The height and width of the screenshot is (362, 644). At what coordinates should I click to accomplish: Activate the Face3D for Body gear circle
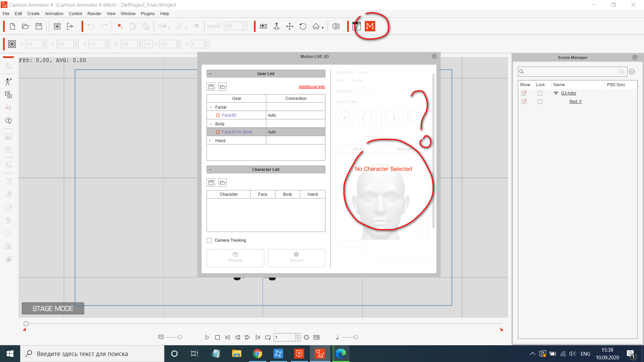(x=218, y=132)
